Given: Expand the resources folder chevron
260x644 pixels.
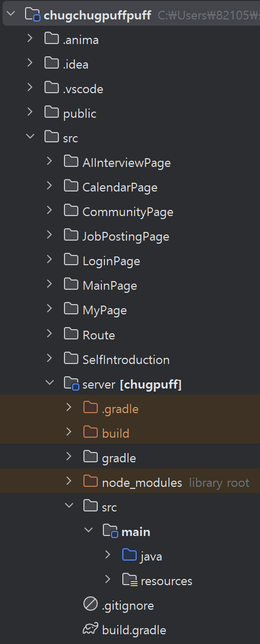Looking at the screenshot, I should tap(108, 579).
